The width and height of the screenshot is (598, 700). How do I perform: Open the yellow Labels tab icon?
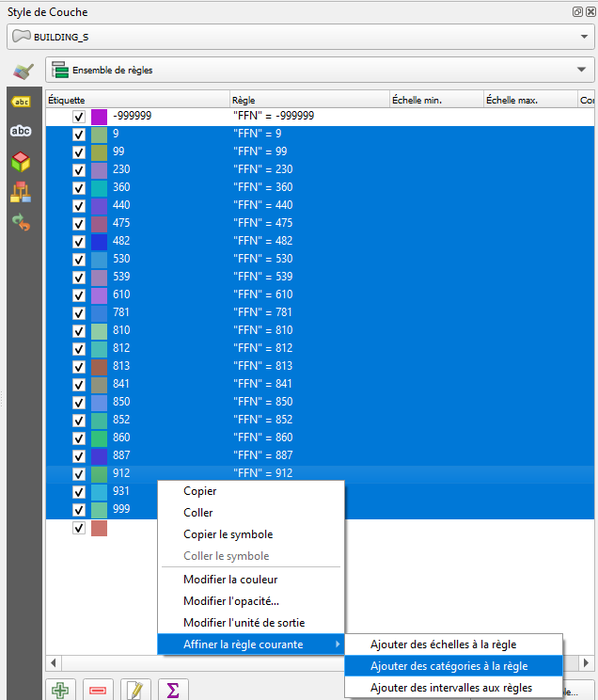pyautogui.click(x=21, y=102)
